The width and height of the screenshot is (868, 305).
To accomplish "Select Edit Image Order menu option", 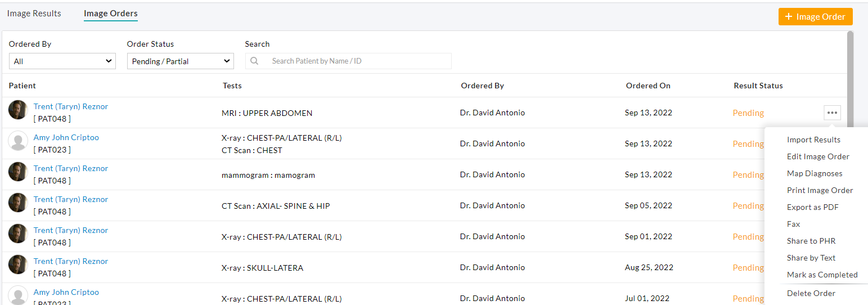I will coord(818,156).
